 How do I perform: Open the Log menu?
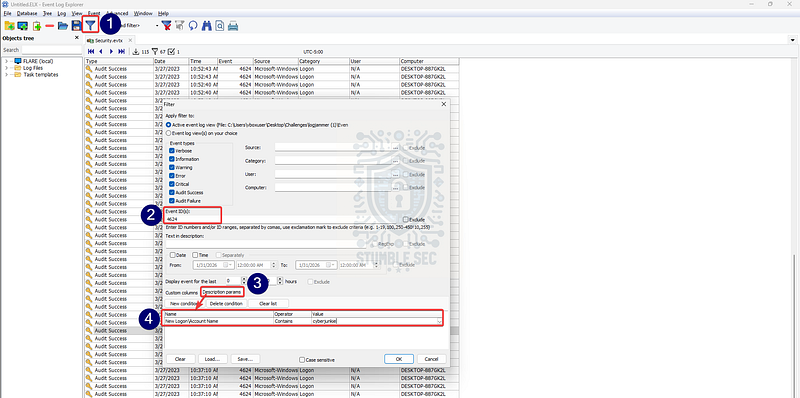tap(62, 13)
